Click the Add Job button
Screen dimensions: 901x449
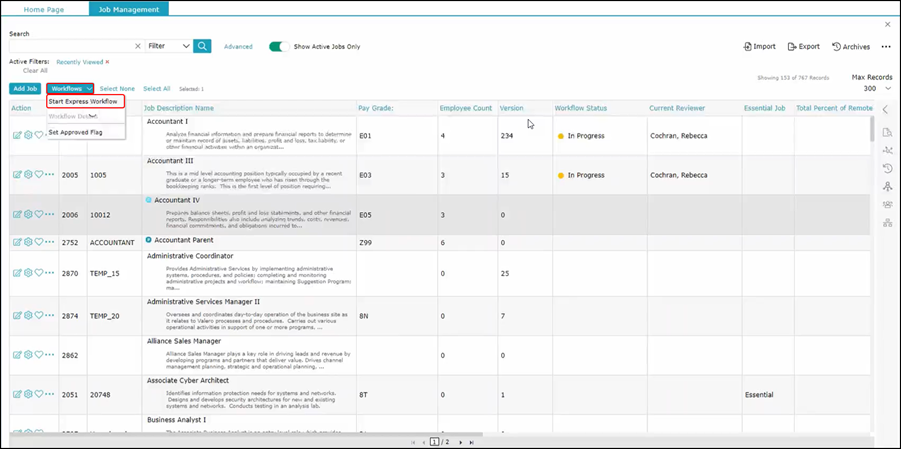(25, 89)
